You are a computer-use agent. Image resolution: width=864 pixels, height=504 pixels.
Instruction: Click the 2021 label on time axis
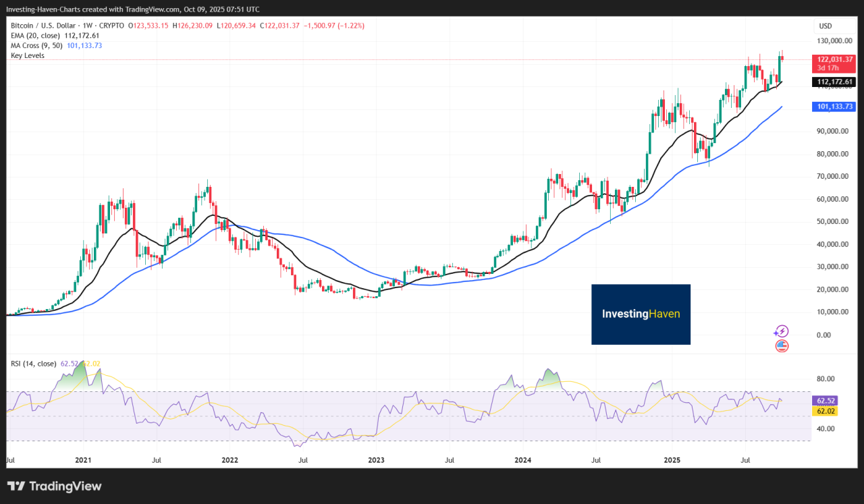coord(83,460)
